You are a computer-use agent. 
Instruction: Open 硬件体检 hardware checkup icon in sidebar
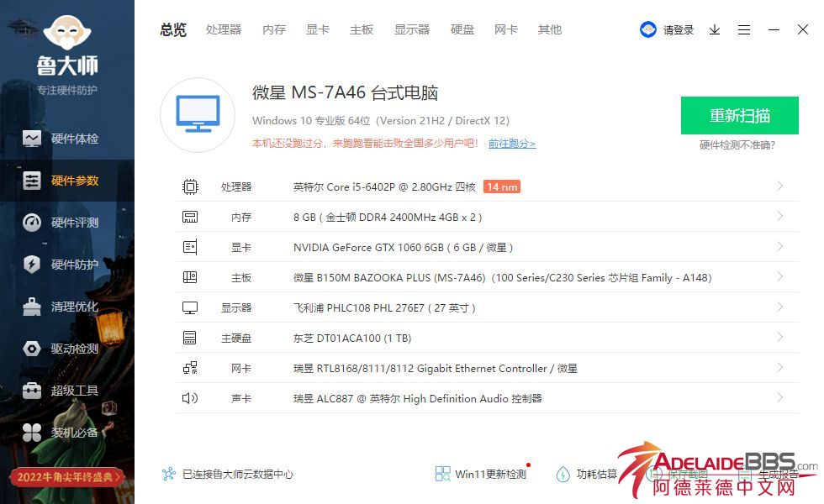tap(32, 139)
